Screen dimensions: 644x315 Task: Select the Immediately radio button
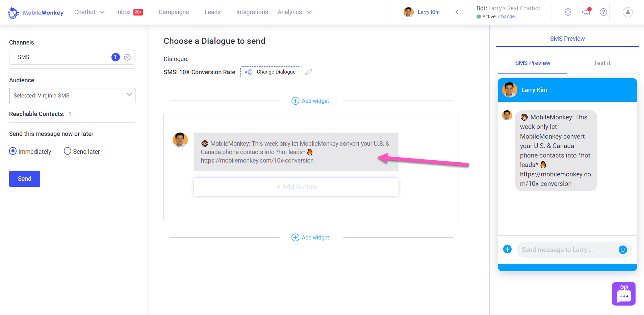point(12,151)
